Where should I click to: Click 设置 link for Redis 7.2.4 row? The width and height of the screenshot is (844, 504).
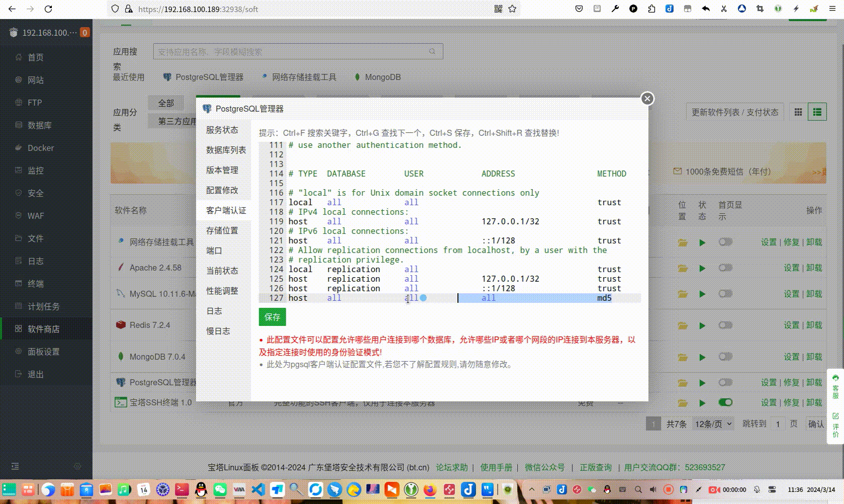pyautogui.click(x=791, y=325)
